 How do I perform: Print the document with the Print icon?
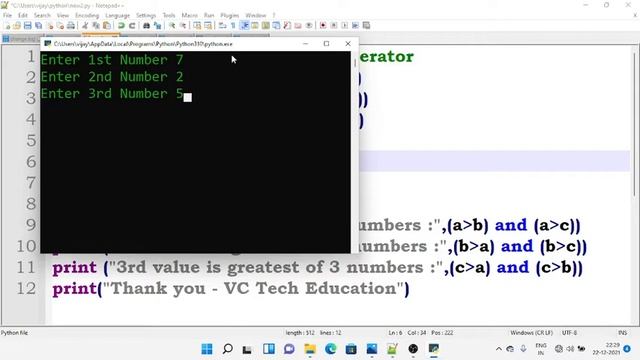click(71, 26)
